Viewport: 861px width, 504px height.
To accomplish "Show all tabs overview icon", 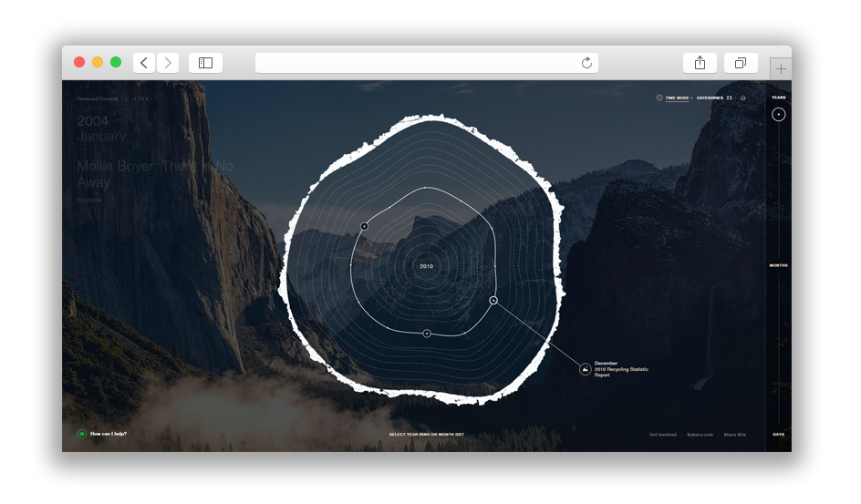I will click(x=741, y=63).
